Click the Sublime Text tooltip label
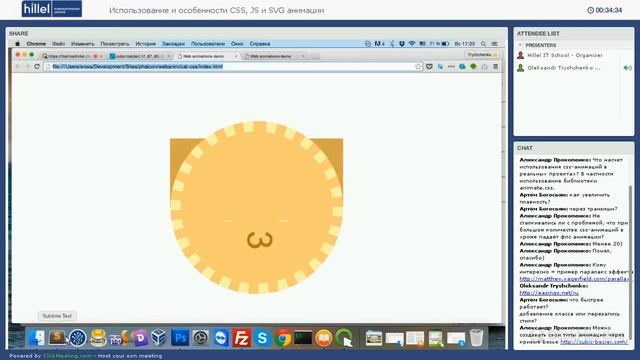Viewport: 640px width, 360px height. tap(57, 316)
